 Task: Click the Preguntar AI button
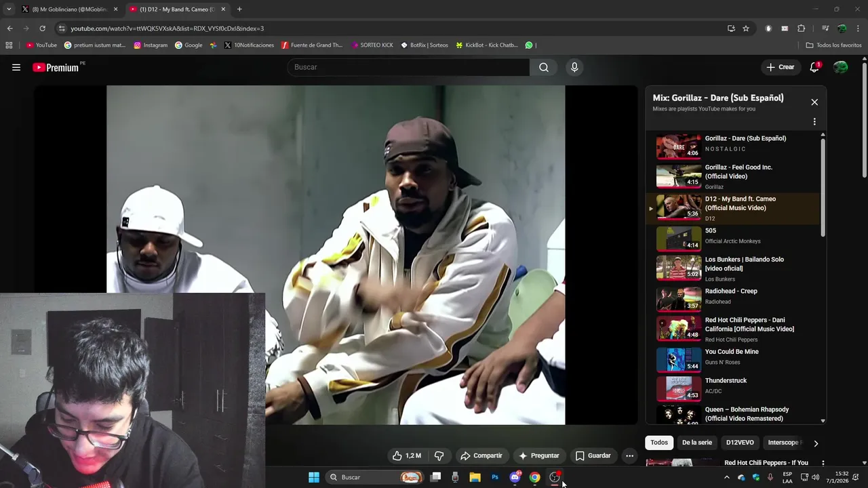pyautogui.click(x=539, y=456)
